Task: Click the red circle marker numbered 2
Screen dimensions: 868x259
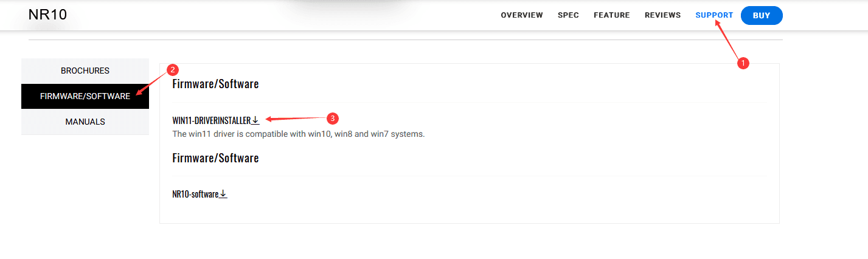Action: click(x=172, y=69)
